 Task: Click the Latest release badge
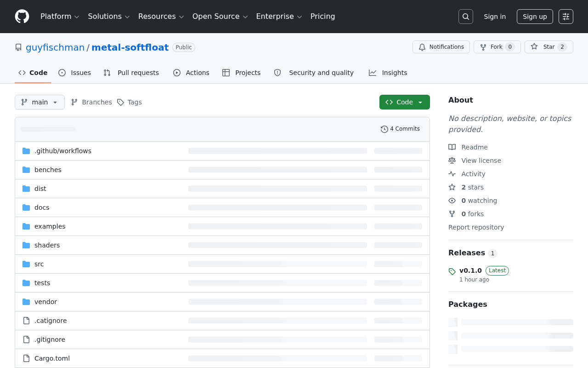(x=497, y=271)
